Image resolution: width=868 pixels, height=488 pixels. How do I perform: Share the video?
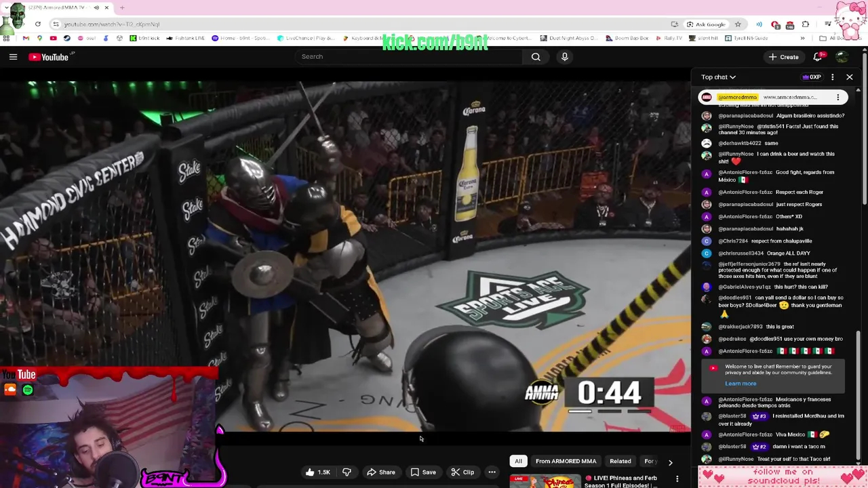[x=380, y=472]
